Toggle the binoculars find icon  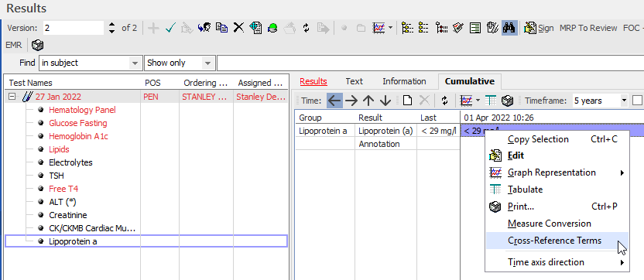[509, 28]
